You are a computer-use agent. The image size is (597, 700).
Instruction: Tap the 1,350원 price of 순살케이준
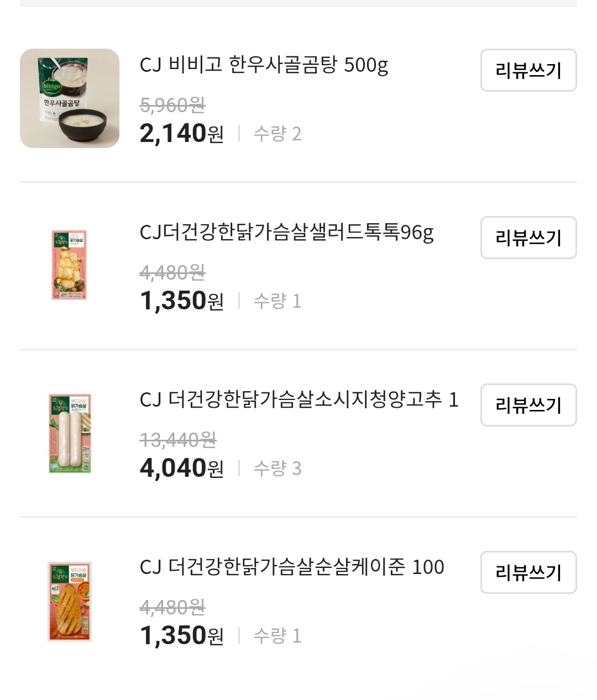[x=181, y=636]
